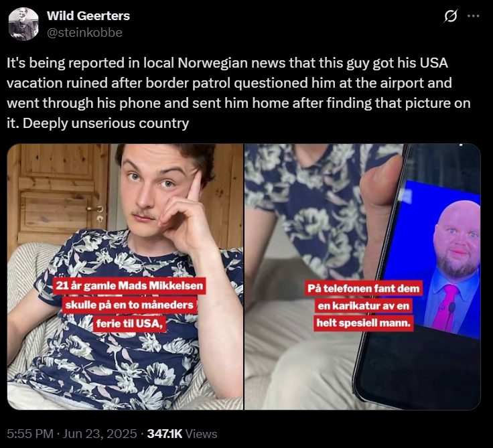The height and width of the screenshot is (448, 493).
Task: Click the tweet text about Norwegian news
Action: click(x=239, y=93)
